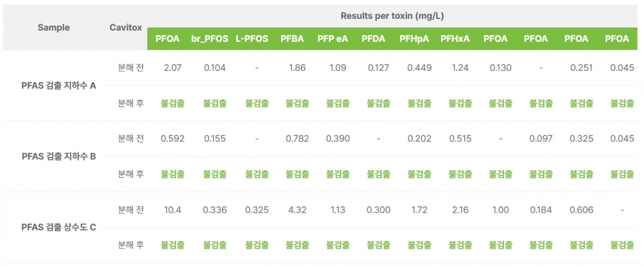
Task: Click the Cavitox column header
Action: 126,27
